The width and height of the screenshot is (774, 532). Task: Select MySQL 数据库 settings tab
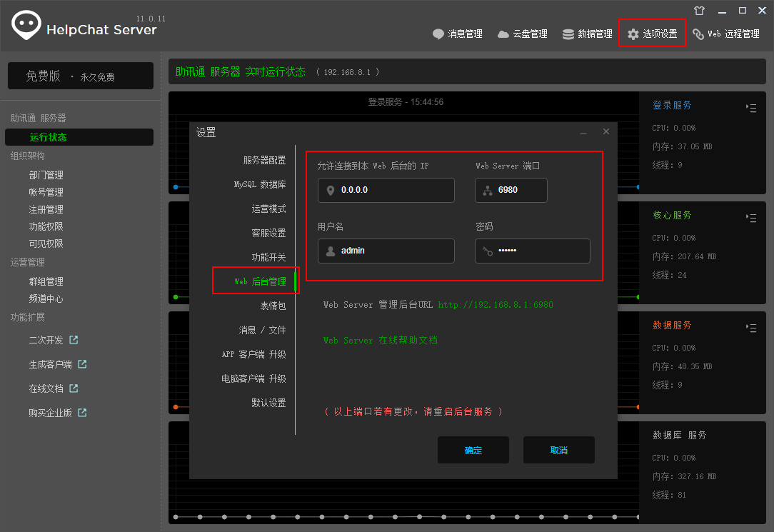(x=260, y=184)
